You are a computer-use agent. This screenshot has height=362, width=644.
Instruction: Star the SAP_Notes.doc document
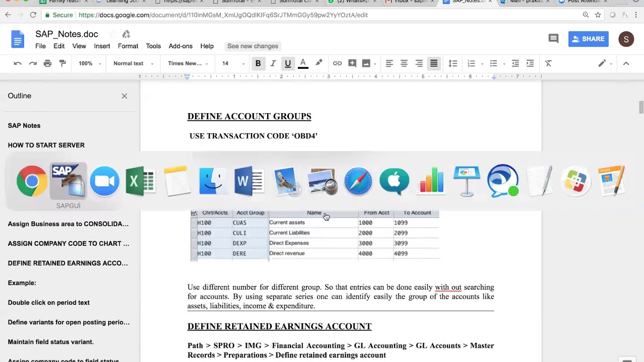coord(112,34)
